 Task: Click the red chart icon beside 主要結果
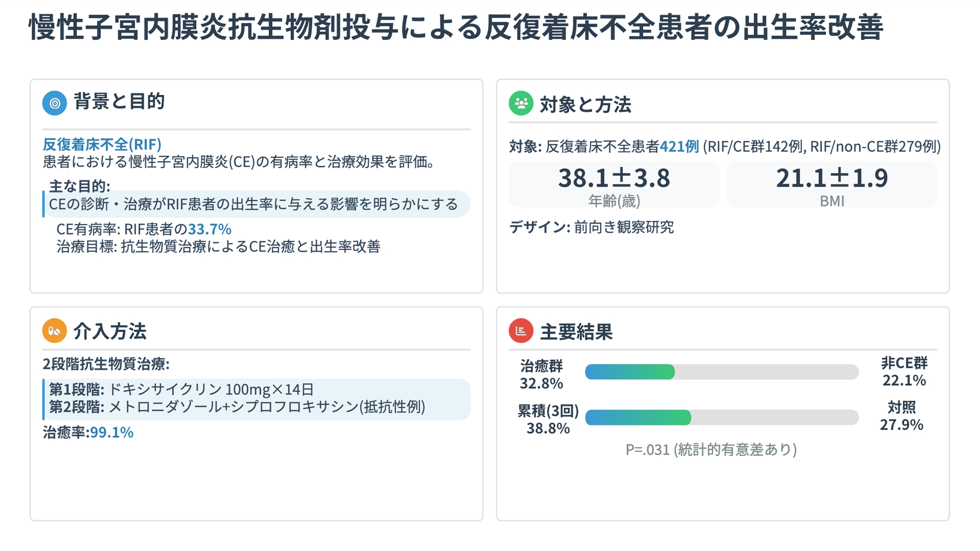coord(521,331)
